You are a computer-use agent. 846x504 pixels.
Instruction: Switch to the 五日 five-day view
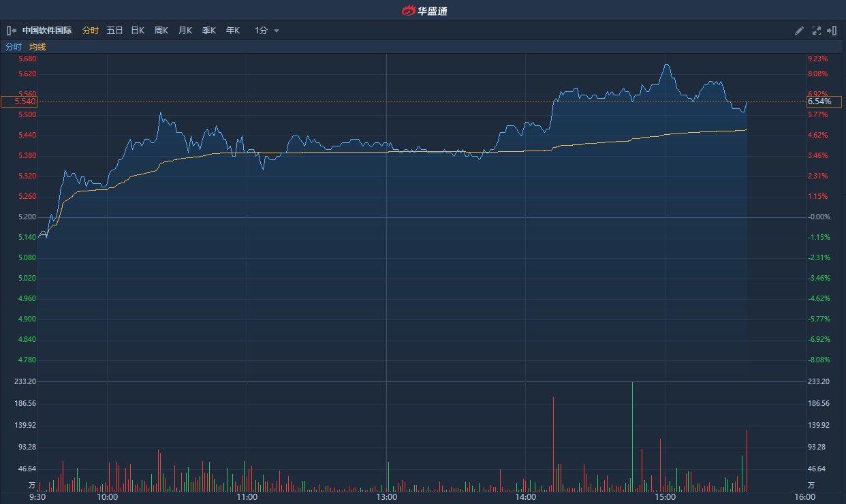click(x=114, y=31)
